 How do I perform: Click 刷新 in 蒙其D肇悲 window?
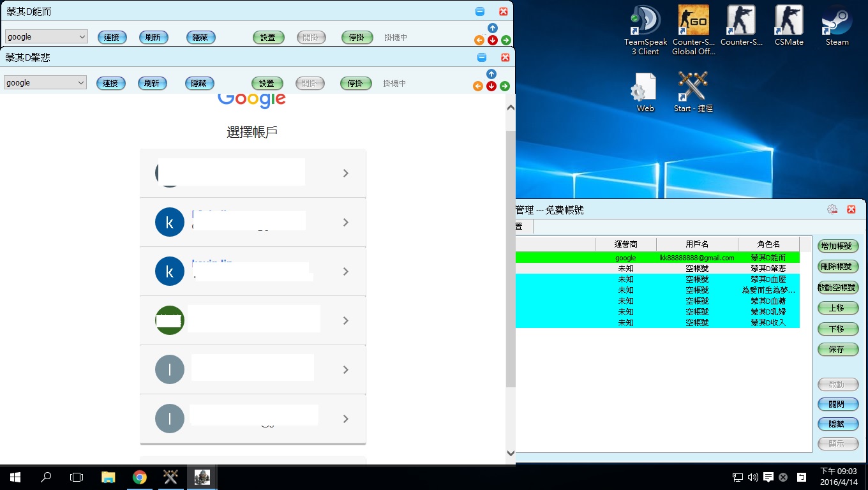(x=152, y=84)
